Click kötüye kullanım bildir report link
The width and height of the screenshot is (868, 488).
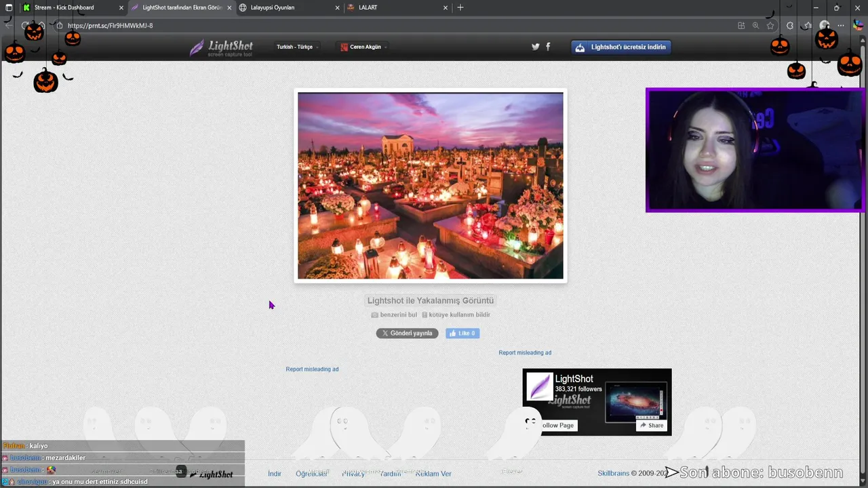[x=456, y=314]
